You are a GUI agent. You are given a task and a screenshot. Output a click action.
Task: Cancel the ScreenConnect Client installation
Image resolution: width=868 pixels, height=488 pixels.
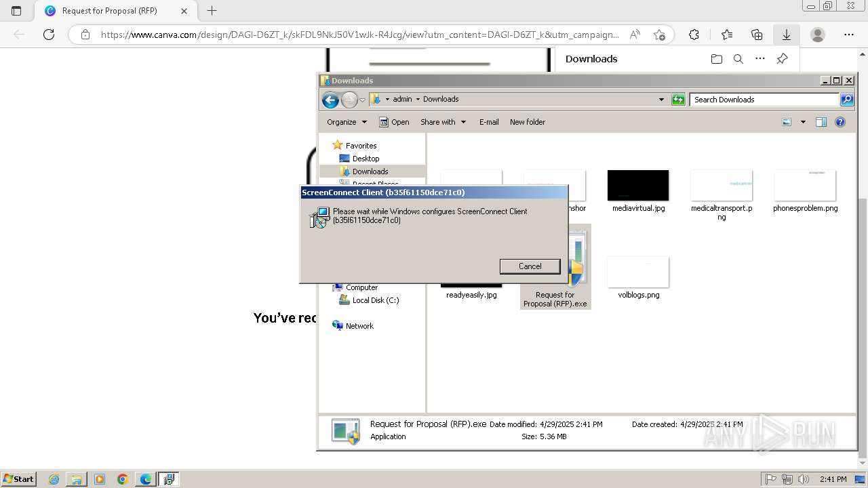pos(530,266)
